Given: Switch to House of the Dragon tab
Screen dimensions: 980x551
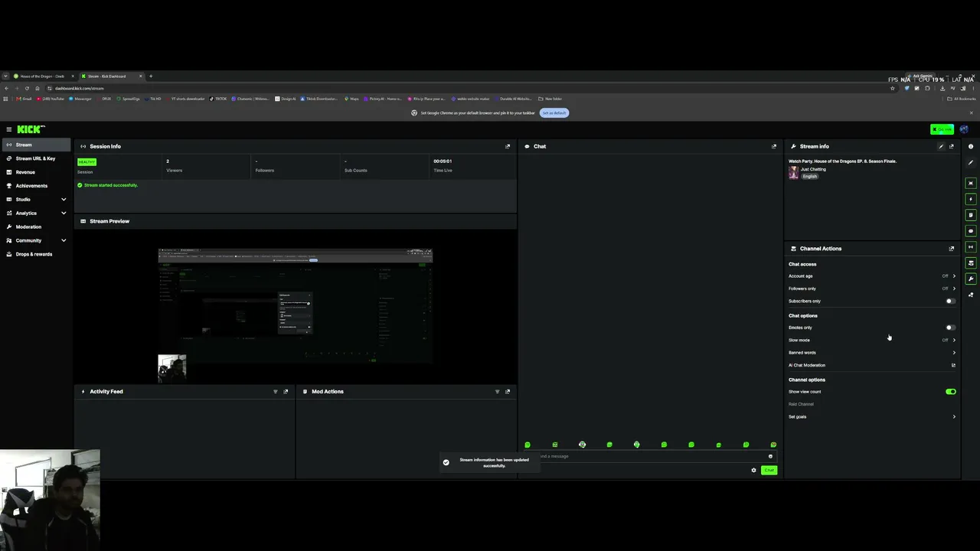Looking at the screenshot, I should tap(44, 77).
